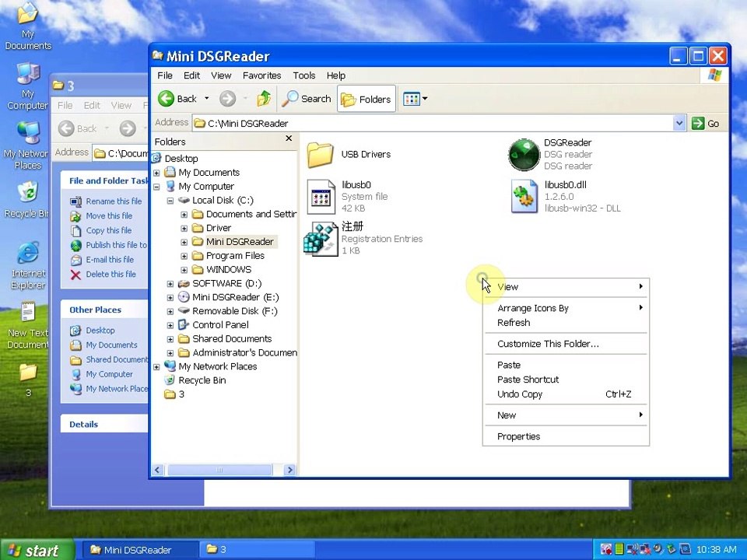This screenshot has height=560, width=747.
Task: Select Desktop in the folder tree
Action: (181, 159)
